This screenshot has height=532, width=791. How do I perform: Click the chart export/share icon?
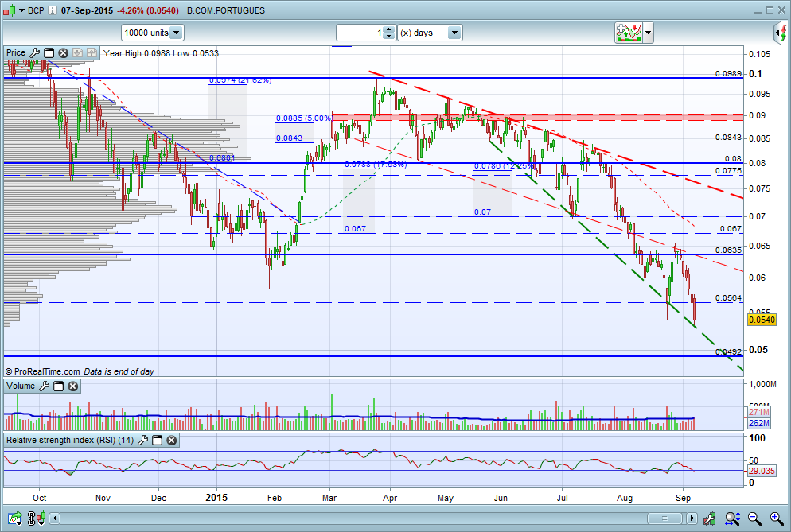coord(14,518)
